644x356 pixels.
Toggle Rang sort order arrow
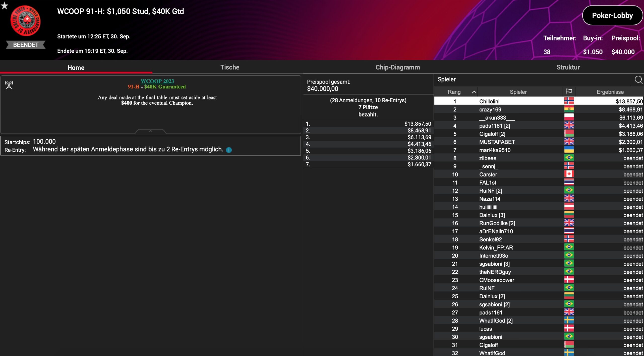pos(474,92)
